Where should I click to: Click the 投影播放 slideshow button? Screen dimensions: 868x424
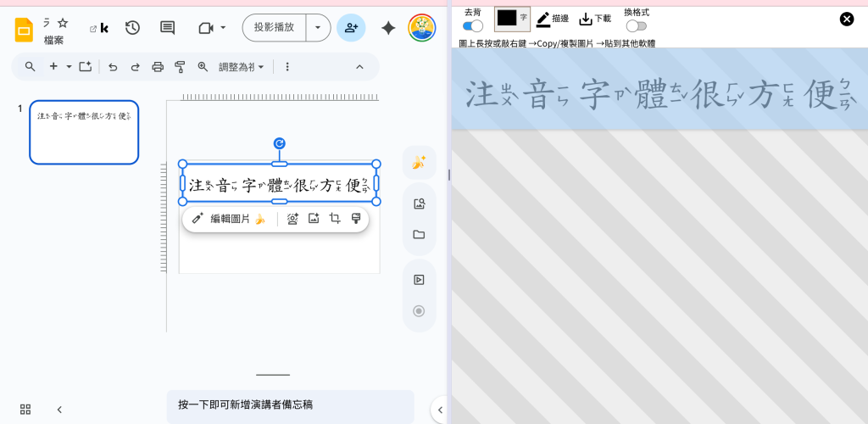pyautogui.click(x=274, y=27)
